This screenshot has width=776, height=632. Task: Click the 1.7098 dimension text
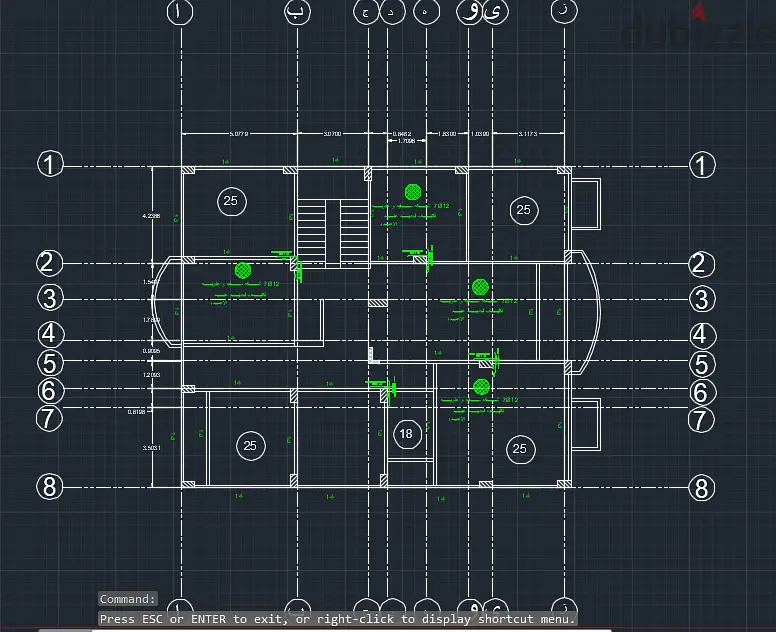[406, 141]
